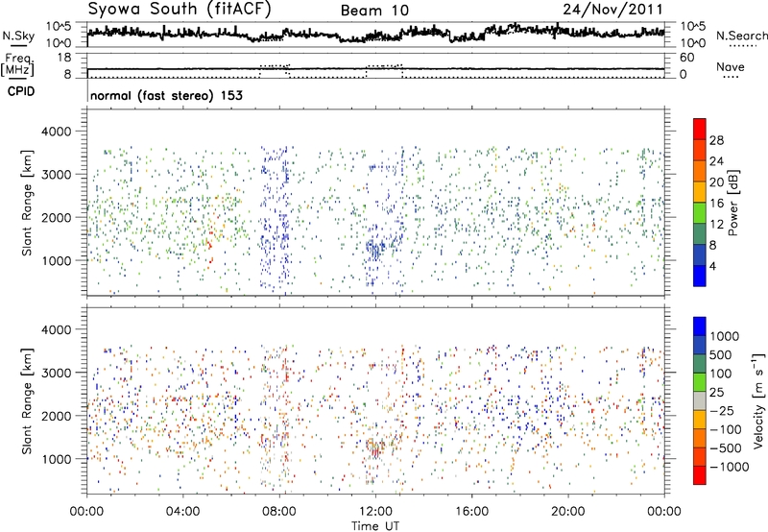Viewport: 768px width, 532px height.
Task: Click '2000' on the velocity panel axis
Action: (x=56, y=416)
